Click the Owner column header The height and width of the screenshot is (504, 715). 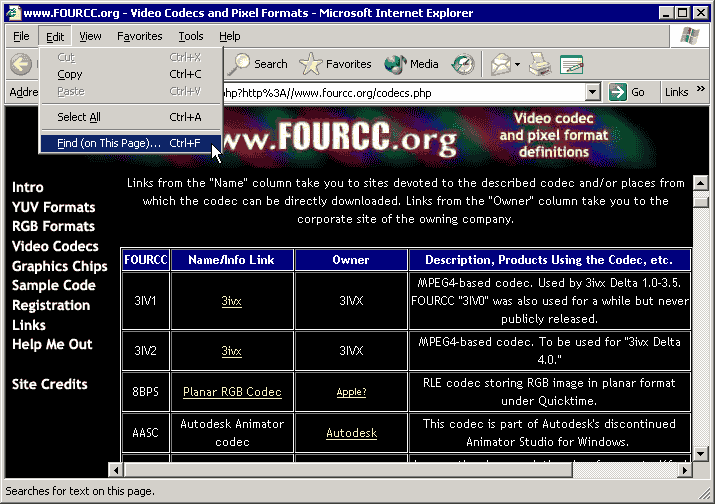tap(351, 260)
